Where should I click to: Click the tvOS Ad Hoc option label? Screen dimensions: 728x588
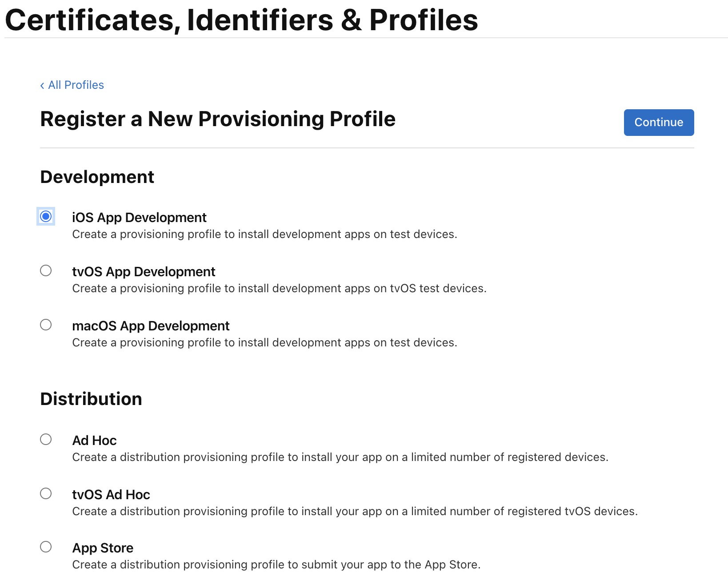(x=111, y=495)
